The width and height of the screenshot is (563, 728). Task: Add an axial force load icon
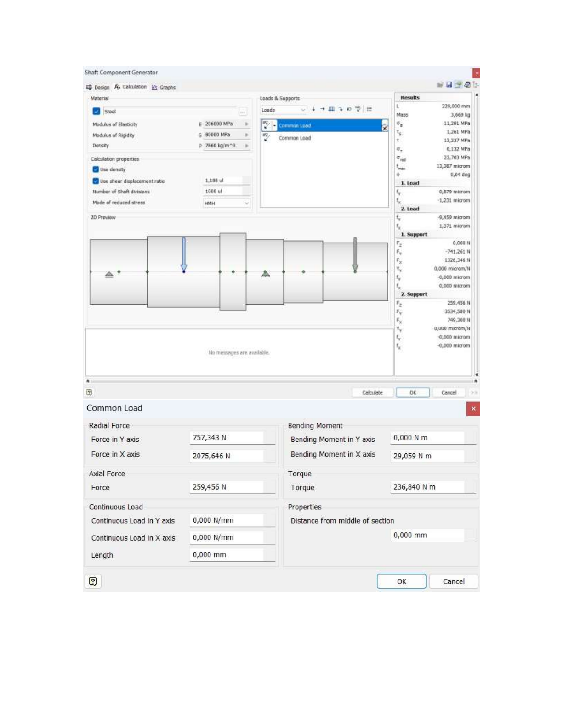click(322, 109)
